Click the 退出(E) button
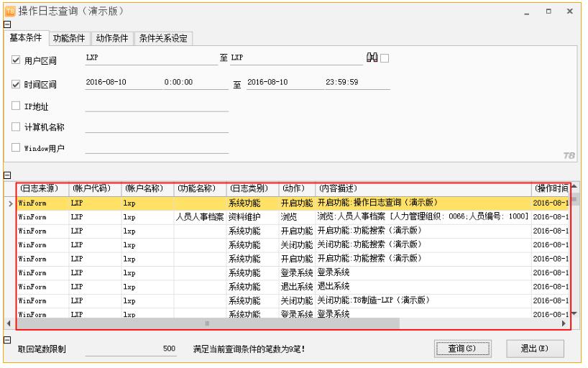The width and height of the screenshot is (588, 368). tap(533, 349)
